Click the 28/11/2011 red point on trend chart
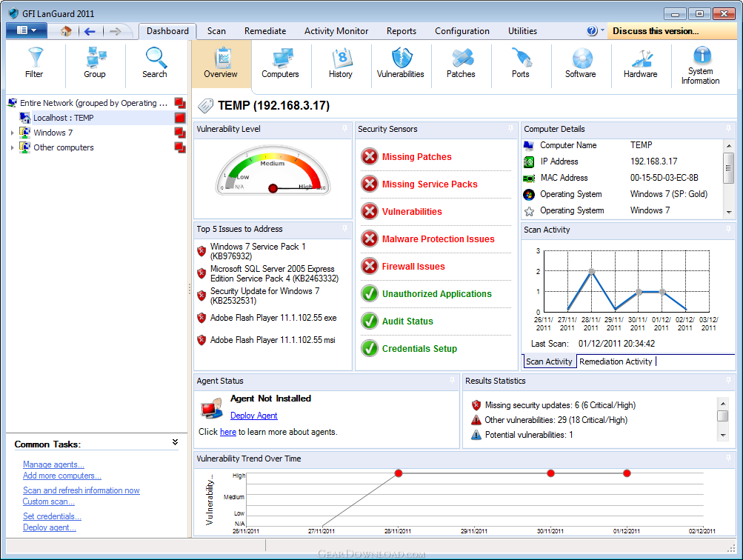 pyautogui.click(x=399, y=473)
